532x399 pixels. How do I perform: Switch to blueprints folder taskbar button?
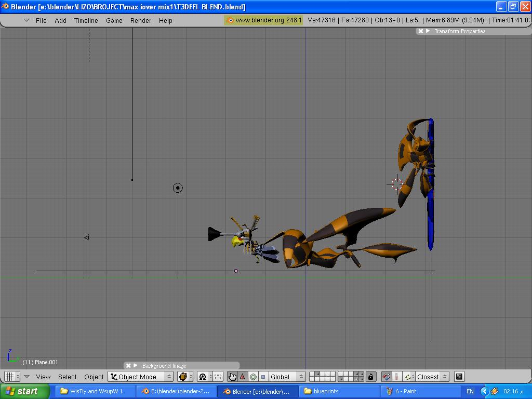tap(339, 391)
